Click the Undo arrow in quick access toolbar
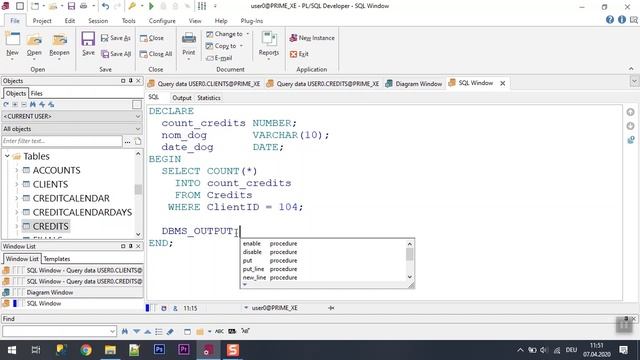 coord(105,6)
